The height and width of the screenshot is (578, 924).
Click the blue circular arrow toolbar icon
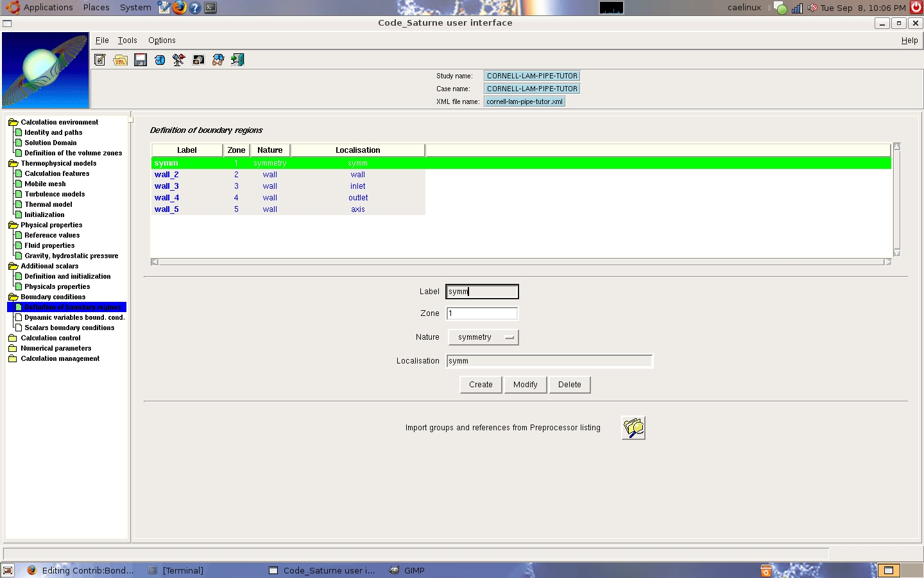coord(160,60)
